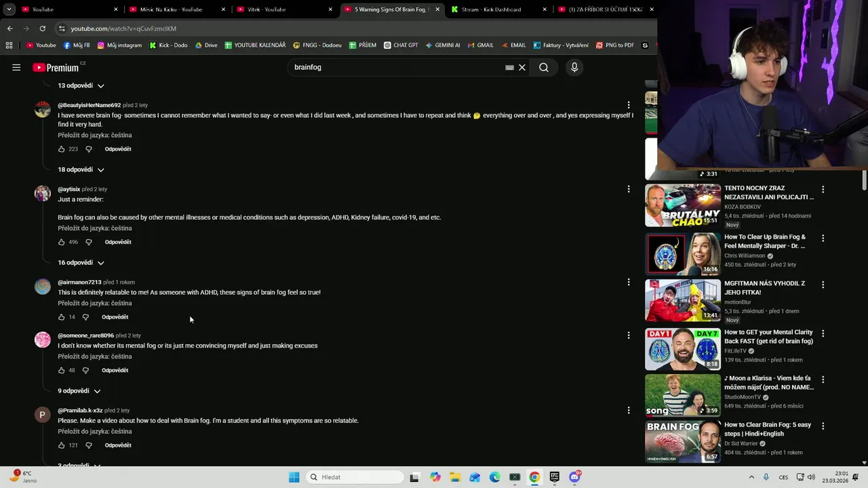The width and height of the screenshot is (868, 488).
Task: Like the comment by @BeautyisHerName692
Action: coord(62,149)
